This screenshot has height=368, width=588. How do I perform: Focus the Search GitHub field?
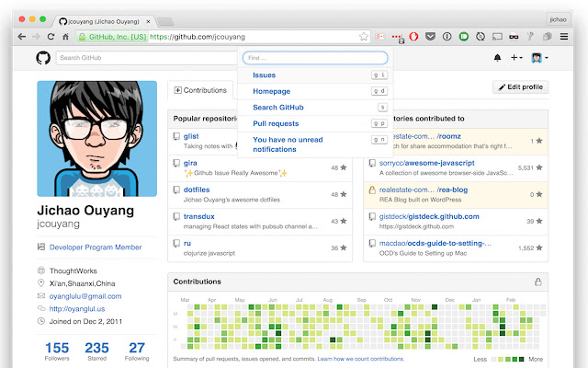click(x=147, y=58)
